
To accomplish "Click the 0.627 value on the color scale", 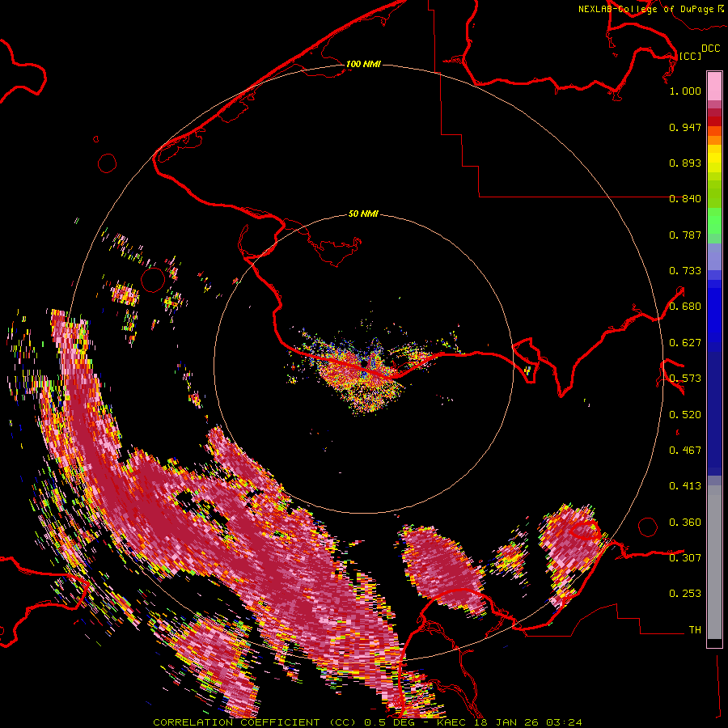I will pyautogui.click(x=685, y=343).
